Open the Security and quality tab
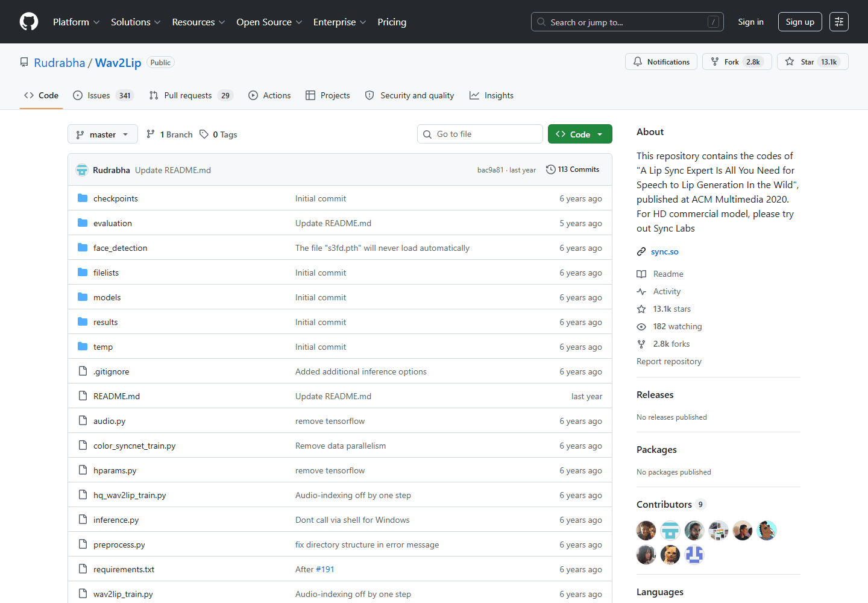 pyautogui.click(x=409, y=95)
